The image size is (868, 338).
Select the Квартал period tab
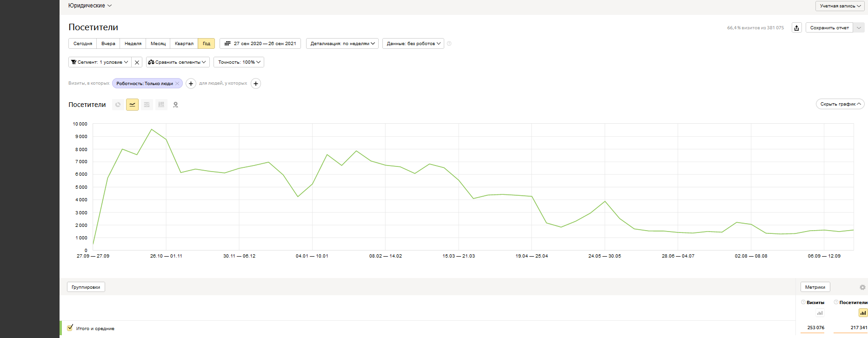pyautogui.click(x=184, y=44)
